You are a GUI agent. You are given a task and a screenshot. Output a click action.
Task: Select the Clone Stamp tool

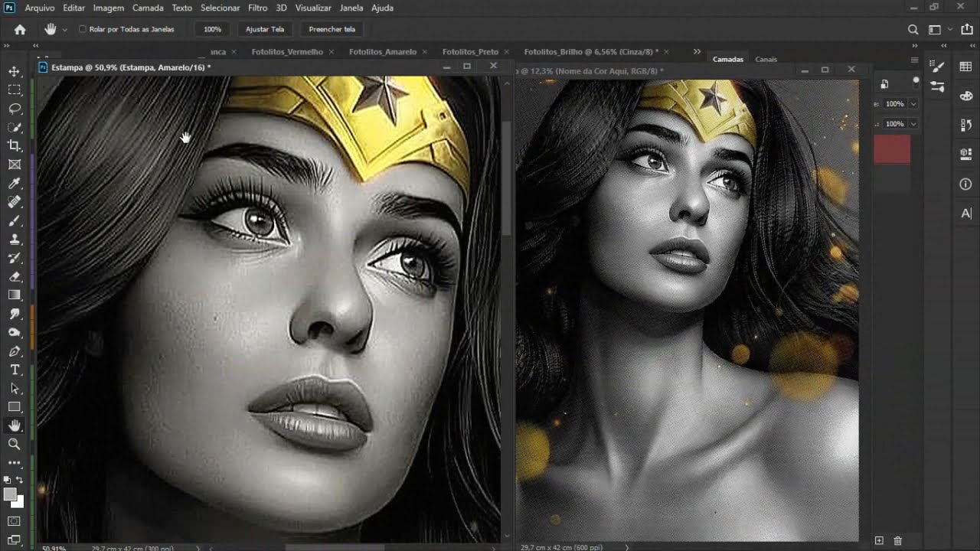pyautogui.click(x=14, y=240)
